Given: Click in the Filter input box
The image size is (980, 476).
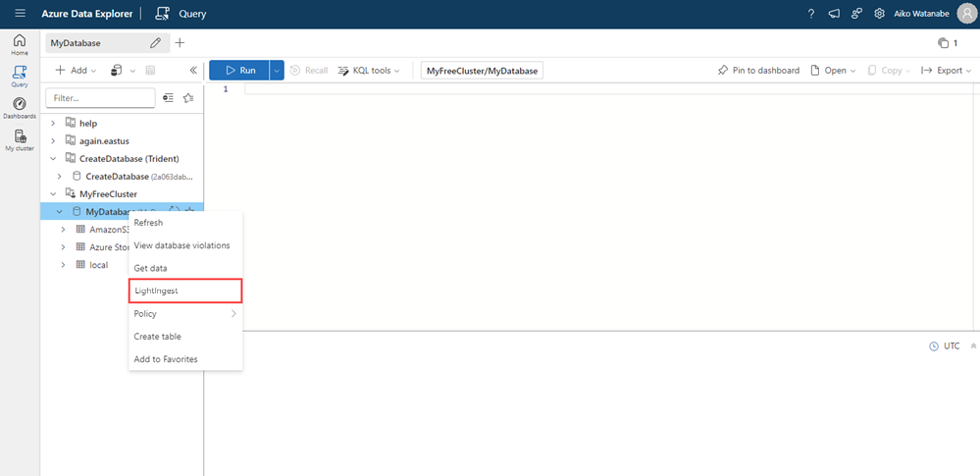Looking at the screenshot, I should pos(100,98).
